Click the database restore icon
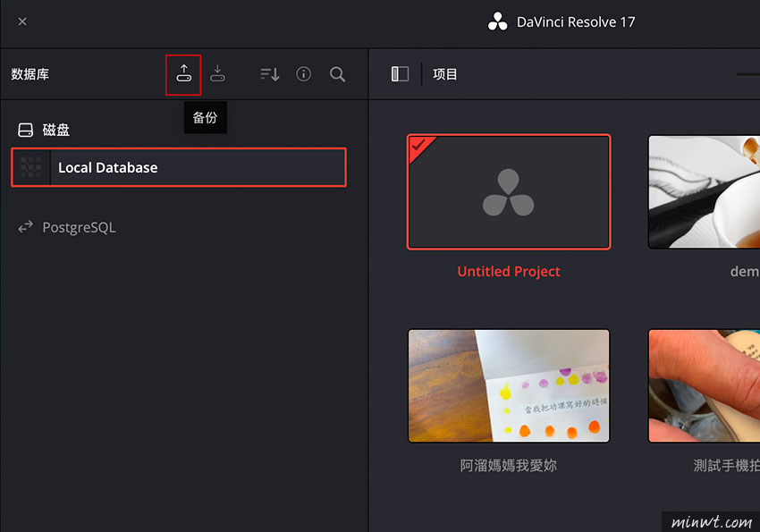Screen dimensions: 760x532 tap(217, 73)
